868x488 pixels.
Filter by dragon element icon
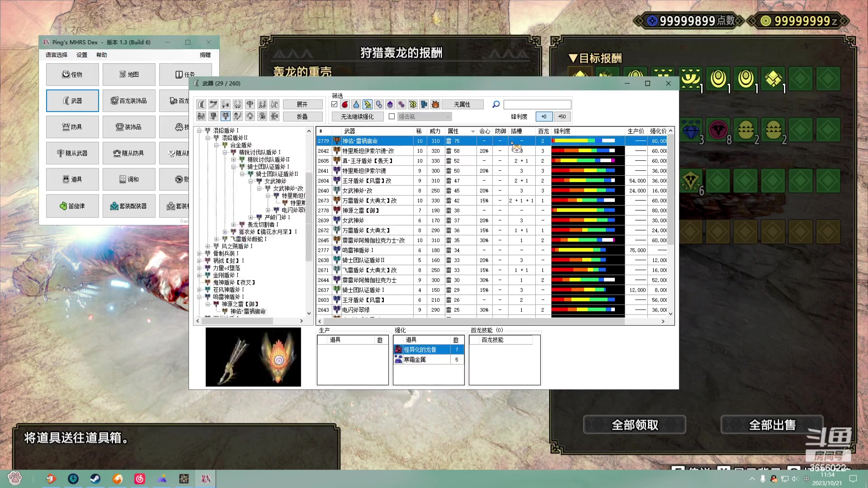(390, 104)
